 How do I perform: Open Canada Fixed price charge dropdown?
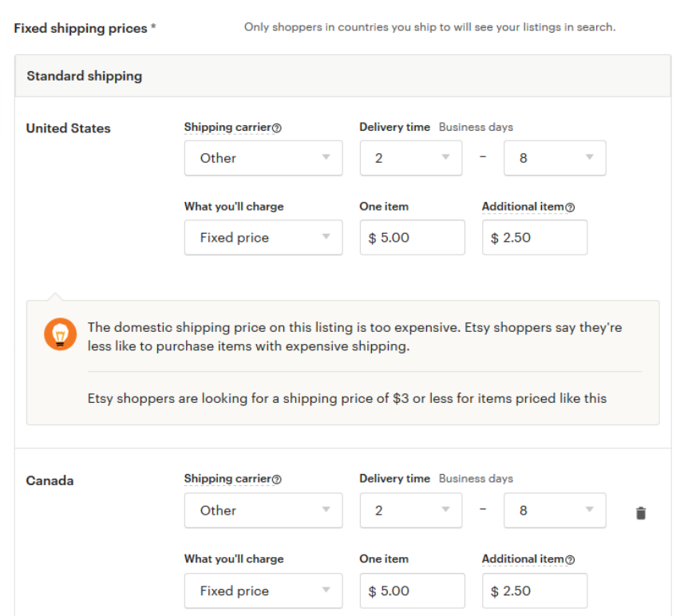point(263,590)
